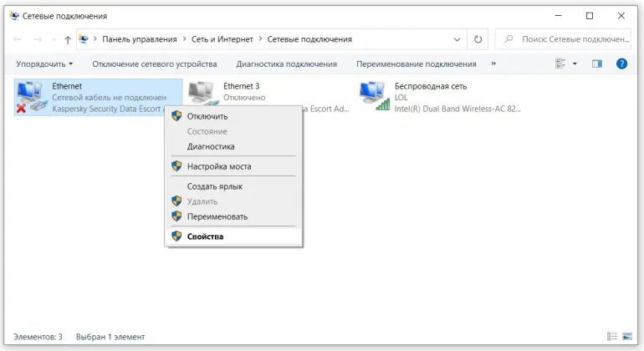Refresh the Network Connections folder
Viewport: 644px width, 351px height.
478,39
